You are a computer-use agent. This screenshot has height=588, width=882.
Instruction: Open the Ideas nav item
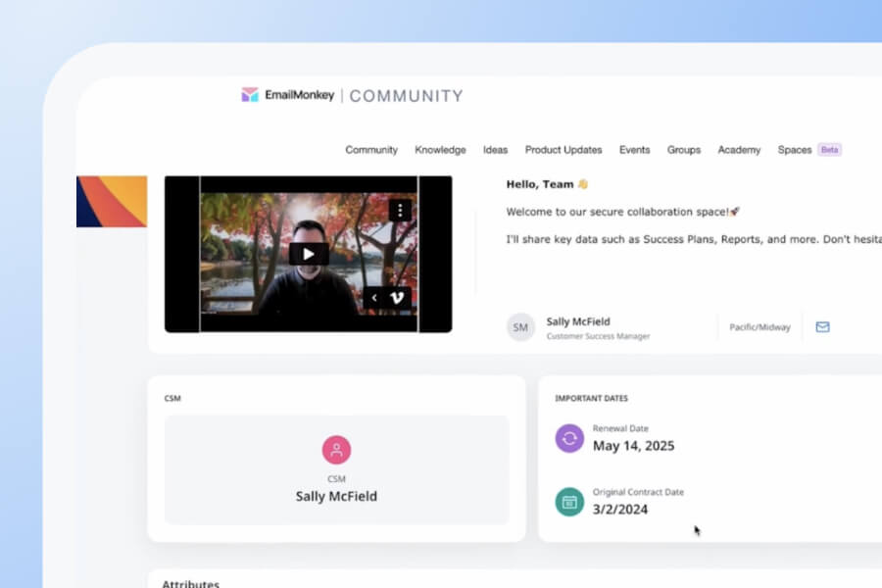[495, 150]
